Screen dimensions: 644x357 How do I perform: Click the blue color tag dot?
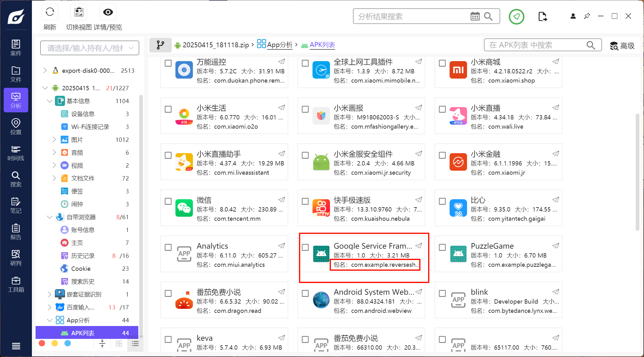click(67, 343)
